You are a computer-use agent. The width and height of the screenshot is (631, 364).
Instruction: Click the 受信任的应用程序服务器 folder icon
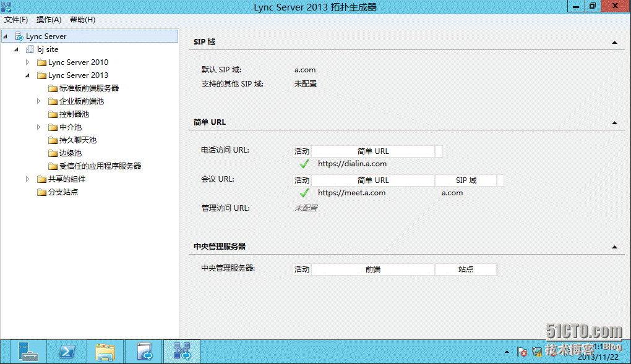(x=53, y=166)
